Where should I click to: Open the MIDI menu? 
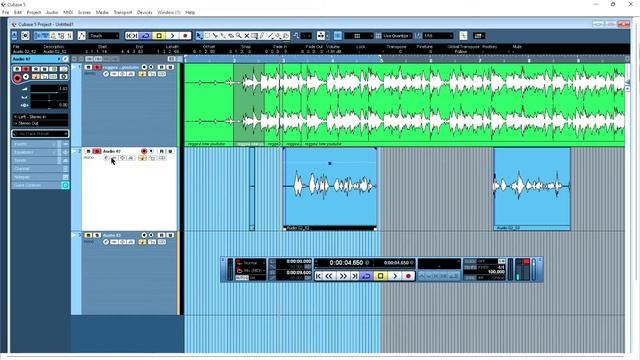coord(68,13)
